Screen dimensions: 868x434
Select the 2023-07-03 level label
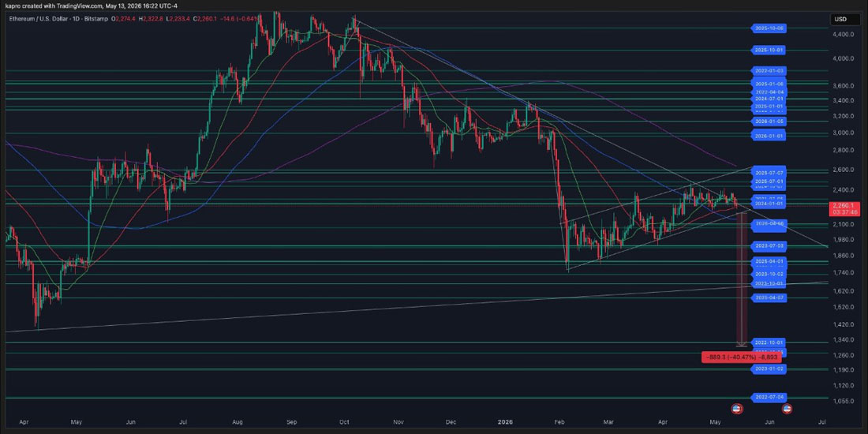pos(769,245)
